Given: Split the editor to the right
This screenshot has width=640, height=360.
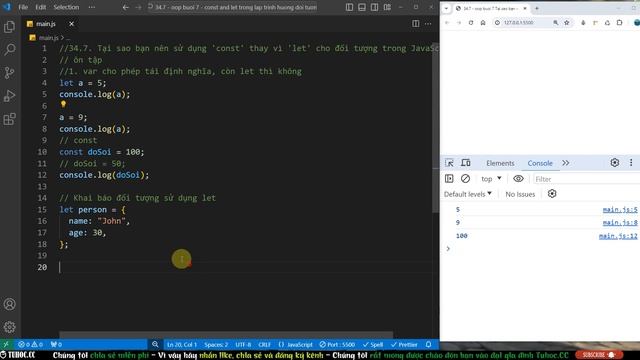Looking at the screenshot, I should coord(416,24).
